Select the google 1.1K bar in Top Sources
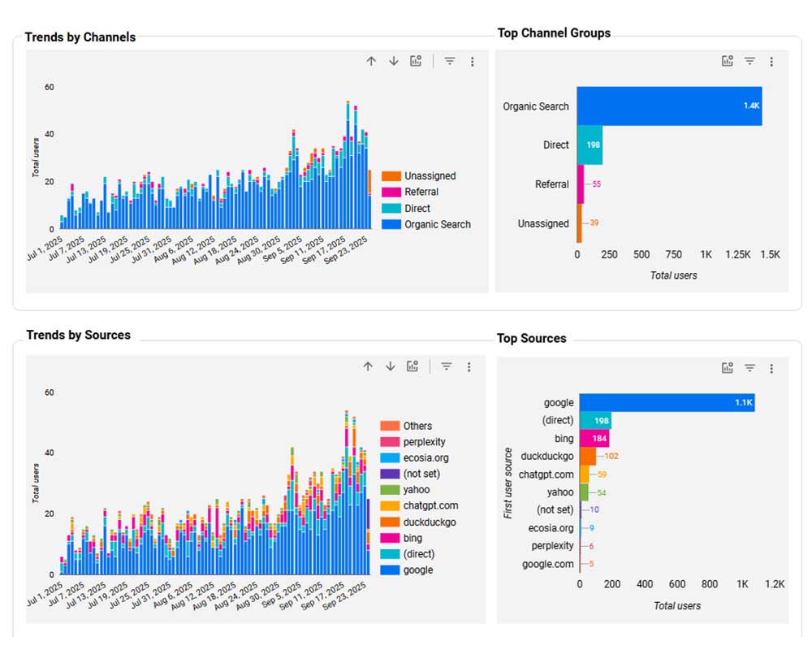The height and width of the screenshot is (650, 812). [x=667, y=403]
